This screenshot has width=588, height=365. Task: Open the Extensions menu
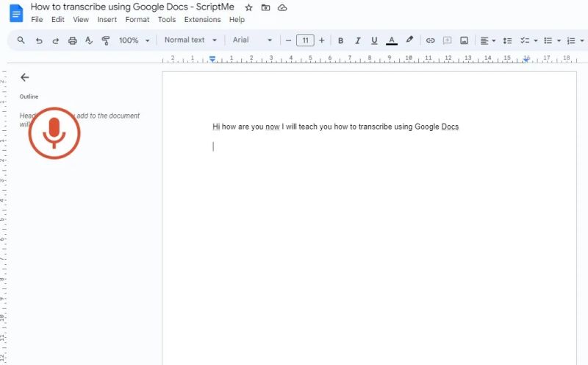[x=202, y=20]
